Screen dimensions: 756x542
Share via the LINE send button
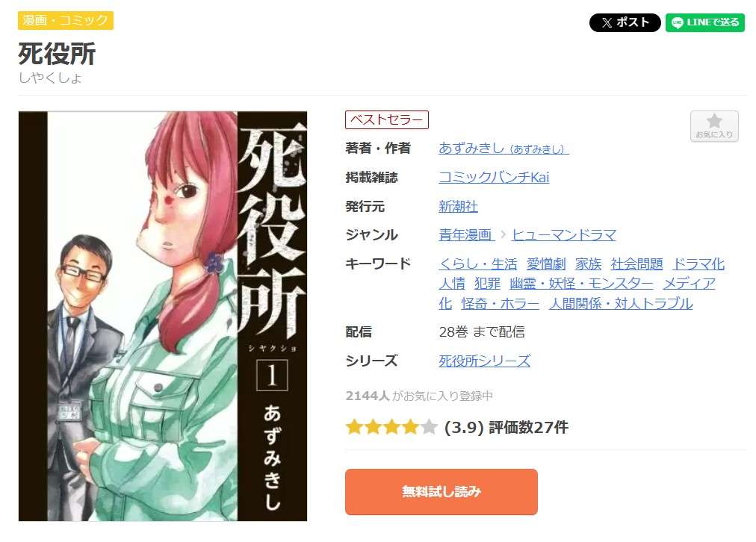click(x=705, y=22)
